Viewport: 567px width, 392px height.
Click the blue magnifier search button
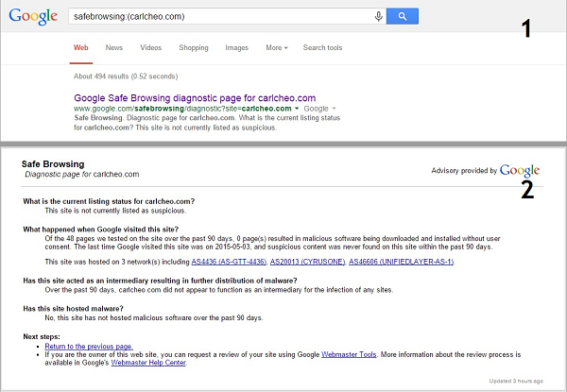(x=403, y=16)
